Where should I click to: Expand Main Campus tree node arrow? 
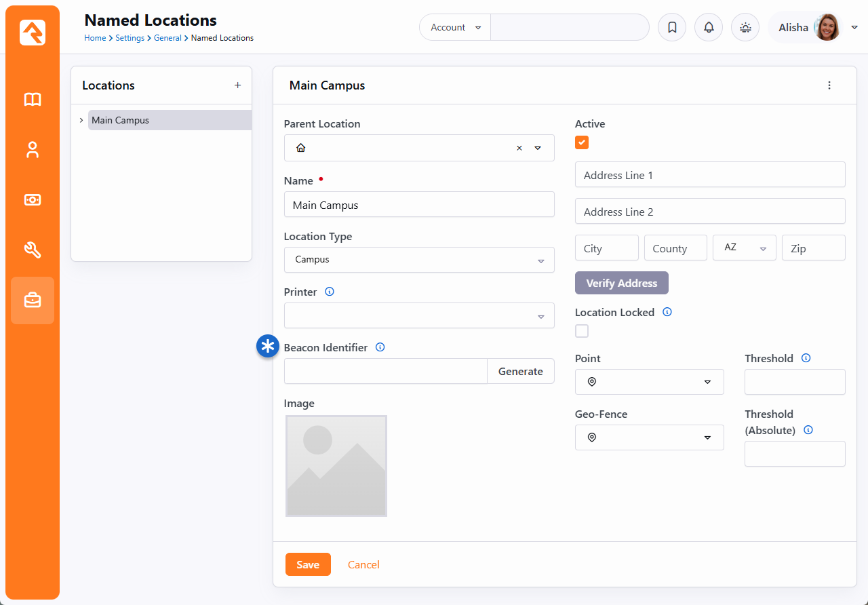81,120
